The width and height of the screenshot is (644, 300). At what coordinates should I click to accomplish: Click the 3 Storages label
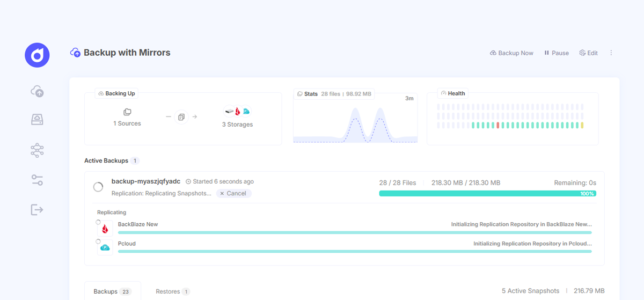(237, 125)
